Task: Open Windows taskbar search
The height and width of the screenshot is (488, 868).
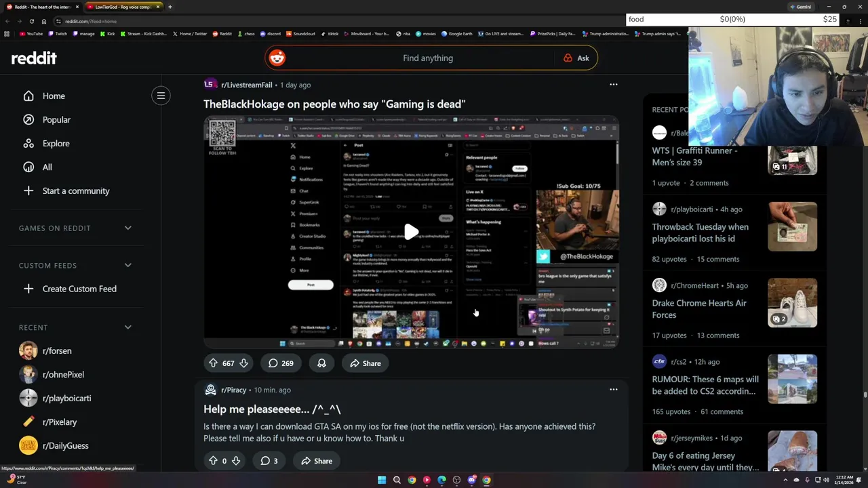Action: (397, 480)
